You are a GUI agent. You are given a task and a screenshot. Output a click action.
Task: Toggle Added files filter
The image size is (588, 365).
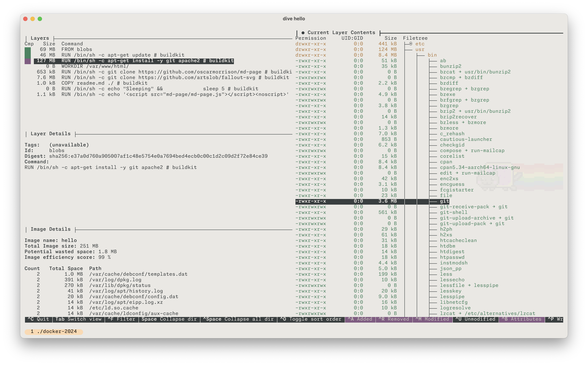coord(360,319)
